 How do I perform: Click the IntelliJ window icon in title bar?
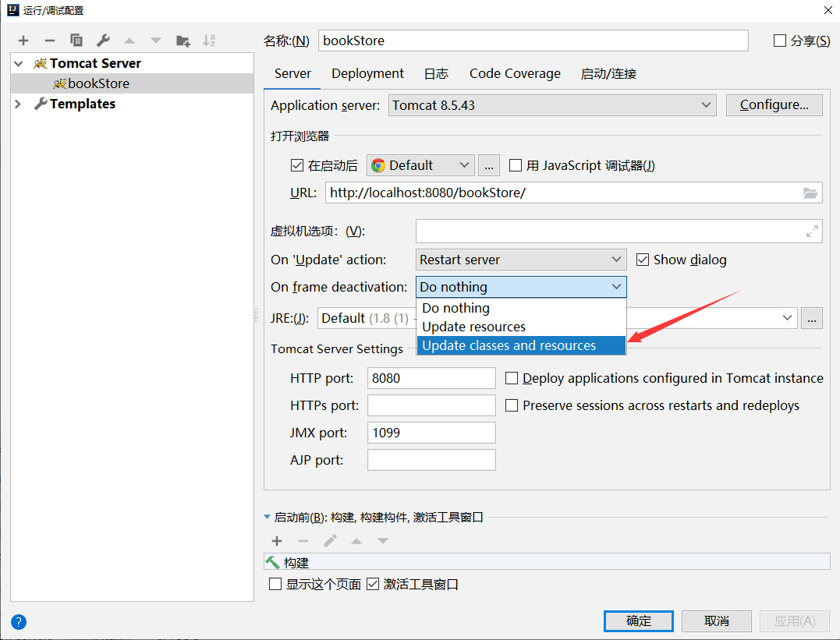pos(12,10)
